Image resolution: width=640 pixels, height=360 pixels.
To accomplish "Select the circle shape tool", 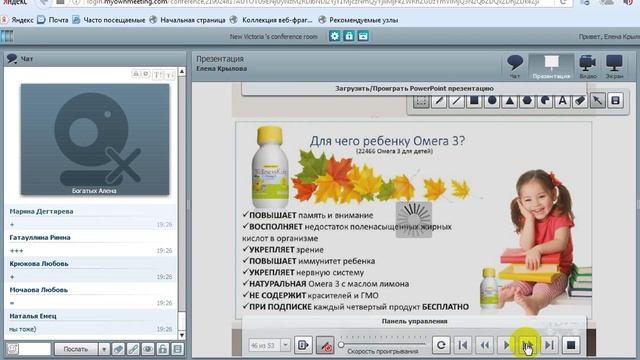I will tap(492, 100).
